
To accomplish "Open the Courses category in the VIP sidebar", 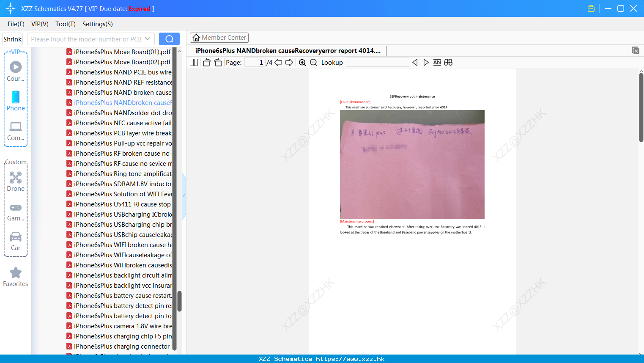I will [x=16, y=71].
